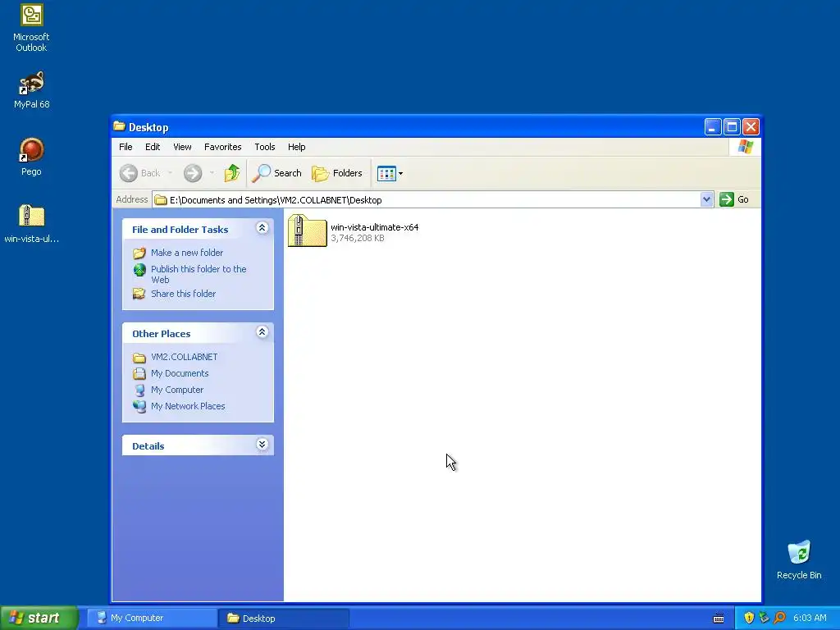Screen dimensions: 840x630
Task: Minimize the Desktop window
Action: (713, 127)
